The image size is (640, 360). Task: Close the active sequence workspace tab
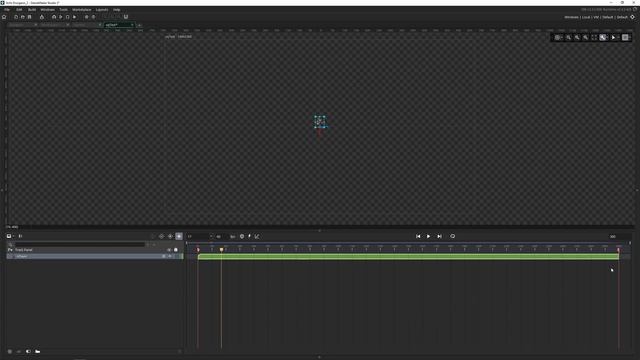(x=132, y=25)
